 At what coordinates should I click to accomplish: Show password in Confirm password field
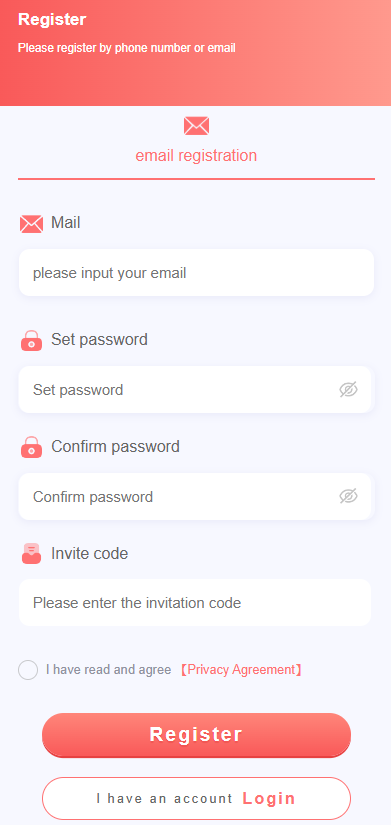(x=348, y=496)
